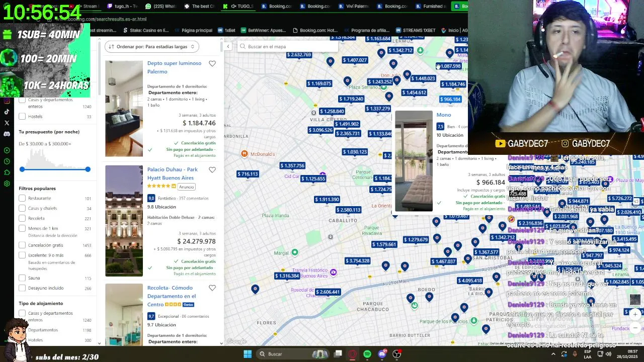The height and width of the screenshot is (362, 644).
Task: Check the Menos de 1 km filter
Action: pyautogui.click(x=22, y=228)
